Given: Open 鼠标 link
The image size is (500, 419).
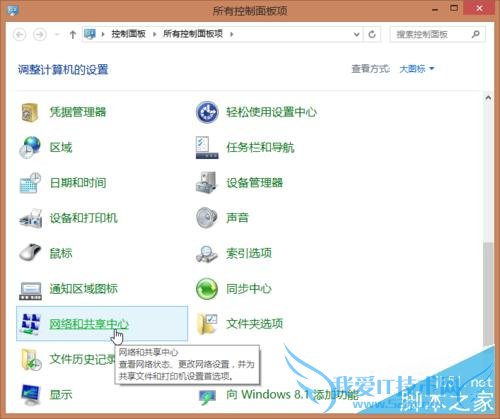Looking at the screenshot, I should (61, 253).
